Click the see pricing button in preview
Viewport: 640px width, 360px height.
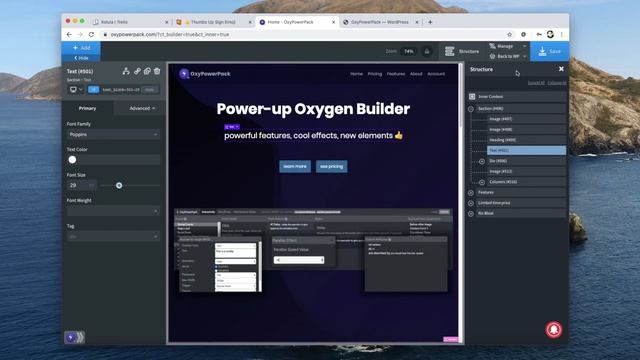coord(331,167)
